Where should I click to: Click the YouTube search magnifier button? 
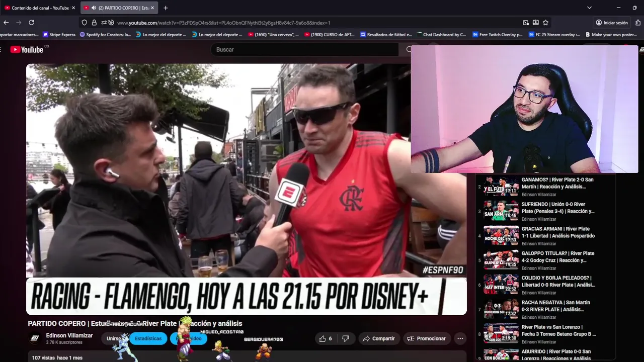(408, 49)
